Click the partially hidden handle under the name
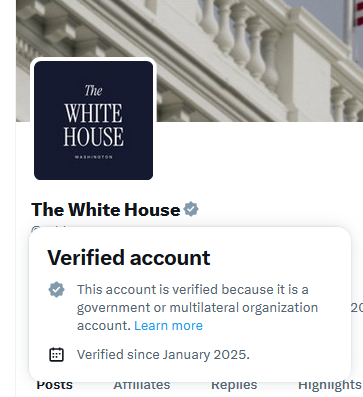 (50, 228)
